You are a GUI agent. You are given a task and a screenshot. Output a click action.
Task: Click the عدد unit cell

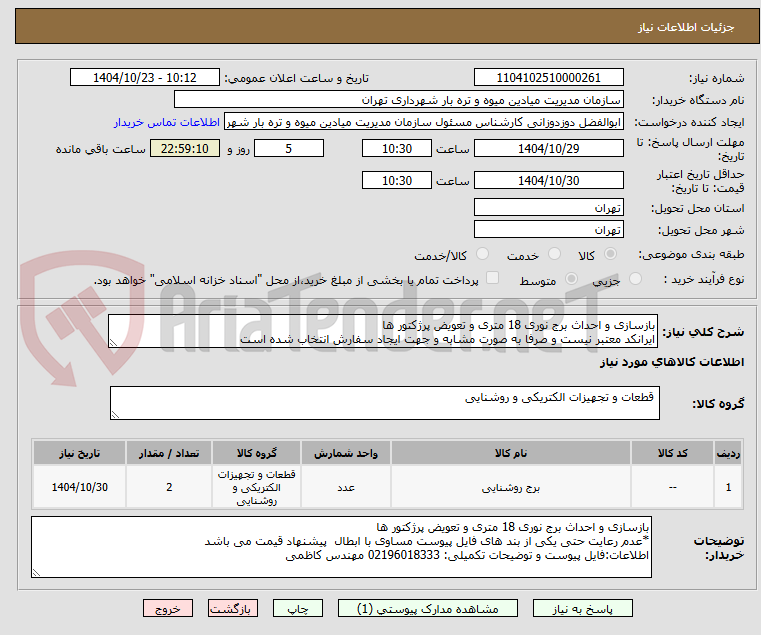(346, 487)
